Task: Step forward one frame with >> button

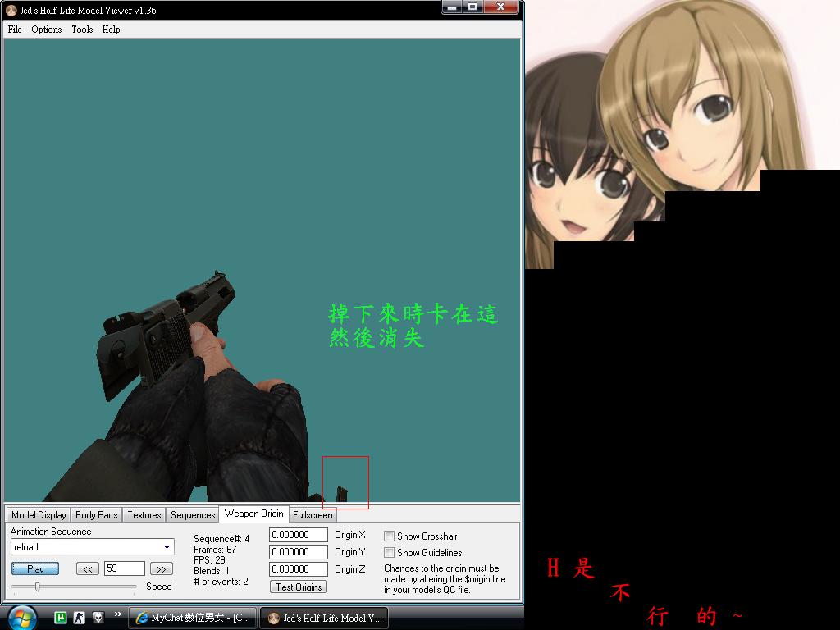Action: coord(162,569)
